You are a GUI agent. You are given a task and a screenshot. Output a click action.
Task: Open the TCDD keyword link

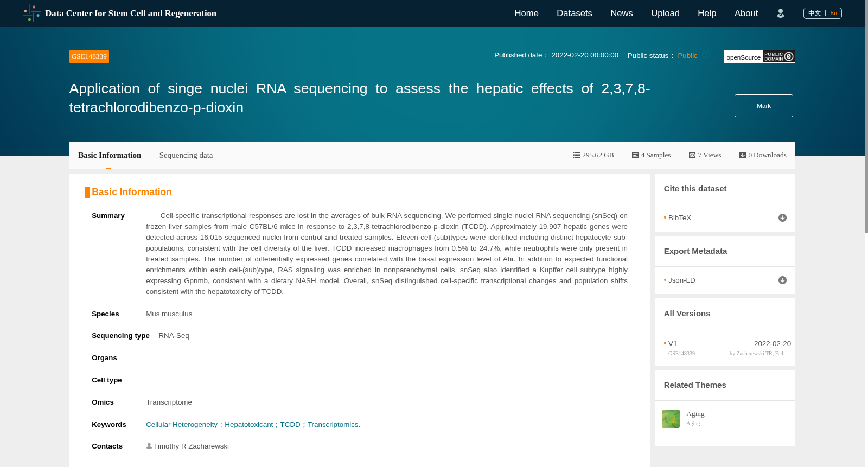(x=290, y=424)
